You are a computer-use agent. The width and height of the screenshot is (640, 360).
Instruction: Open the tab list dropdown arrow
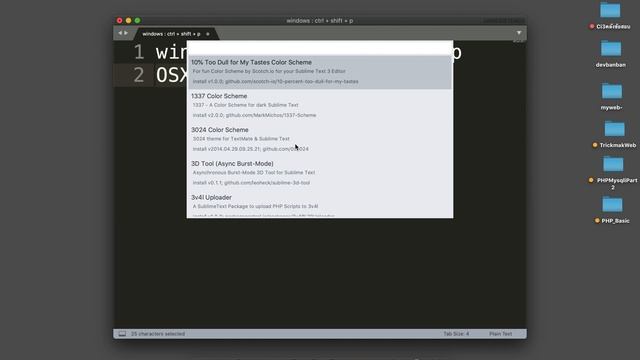519,33
